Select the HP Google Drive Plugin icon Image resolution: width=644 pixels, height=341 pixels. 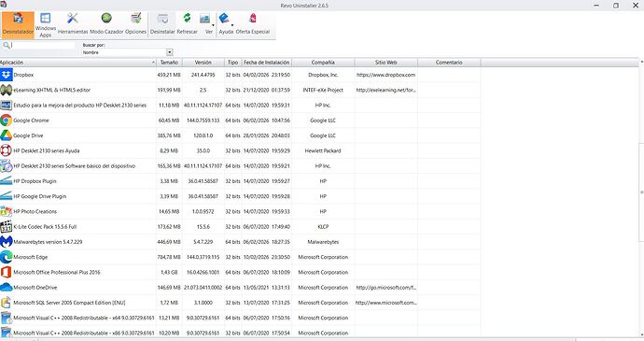tap(7, 196)
